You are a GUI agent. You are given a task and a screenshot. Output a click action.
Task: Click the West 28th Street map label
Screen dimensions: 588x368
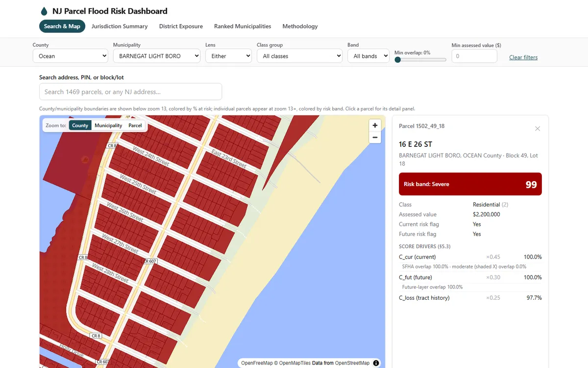(x=110, y=274)
